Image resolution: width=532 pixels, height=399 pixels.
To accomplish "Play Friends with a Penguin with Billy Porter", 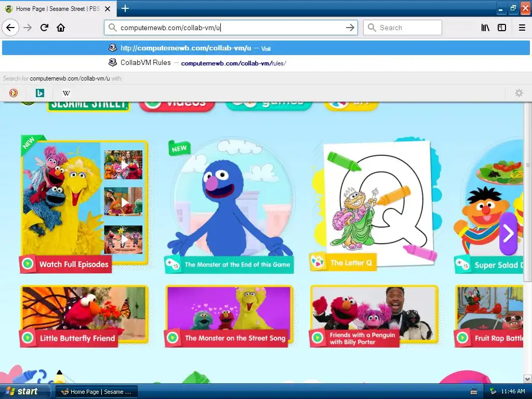I will point(374,316).
